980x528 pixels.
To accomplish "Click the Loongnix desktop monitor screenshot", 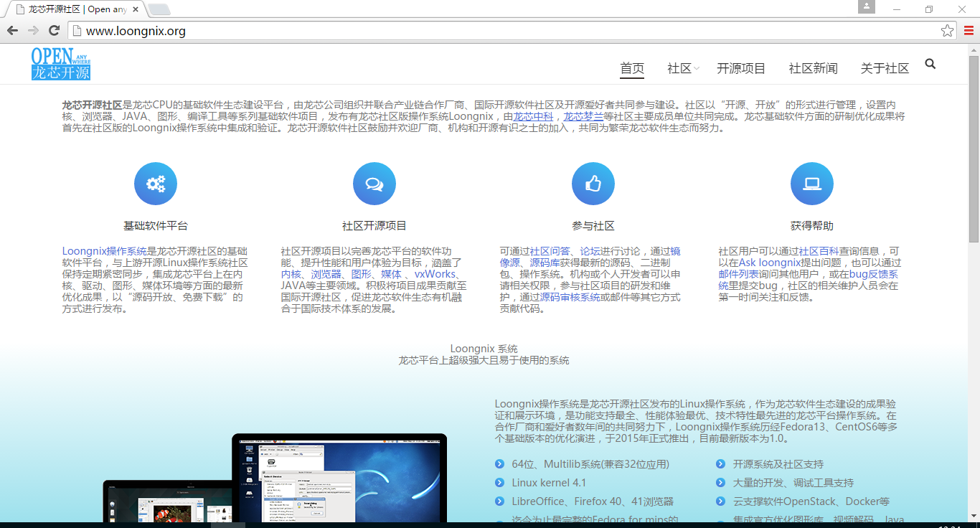I will coord(339,477).
